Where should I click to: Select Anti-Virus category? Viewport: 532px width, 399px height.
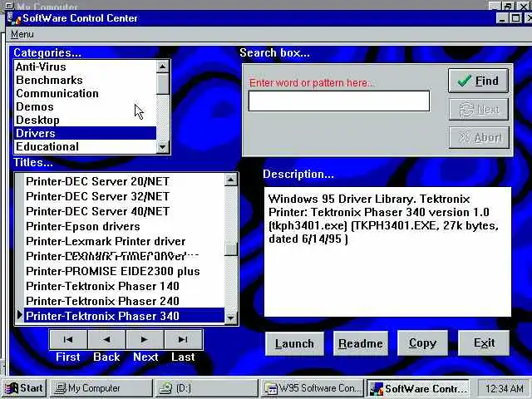pyautogui.click(x=85, y=66)
